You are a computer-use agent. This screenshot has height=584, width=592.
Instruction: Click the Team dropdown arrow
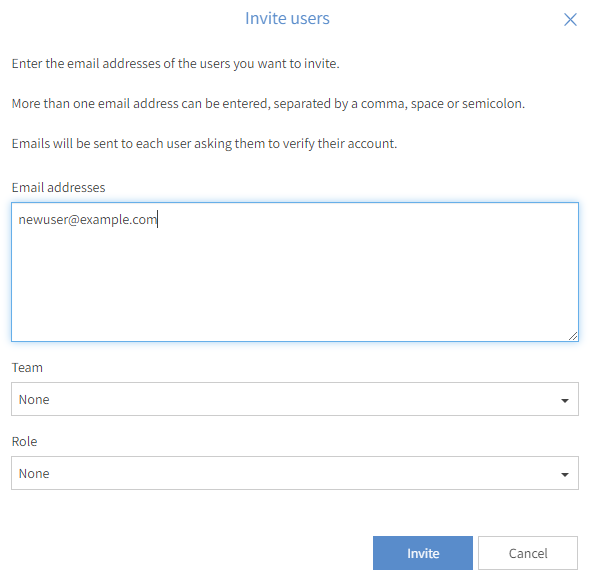[564, 401]
